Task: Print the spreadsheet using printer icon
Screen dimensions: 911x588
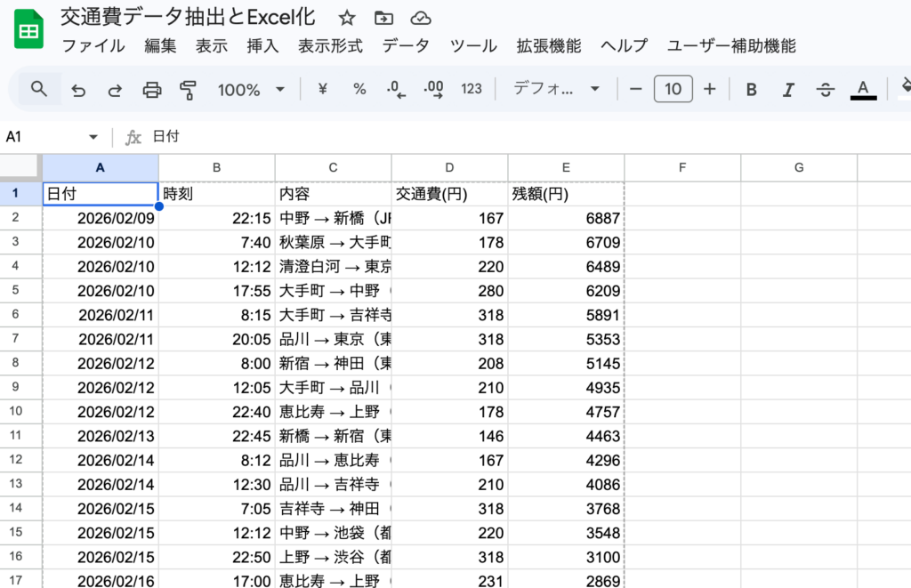Action: (x=152, y=89)
